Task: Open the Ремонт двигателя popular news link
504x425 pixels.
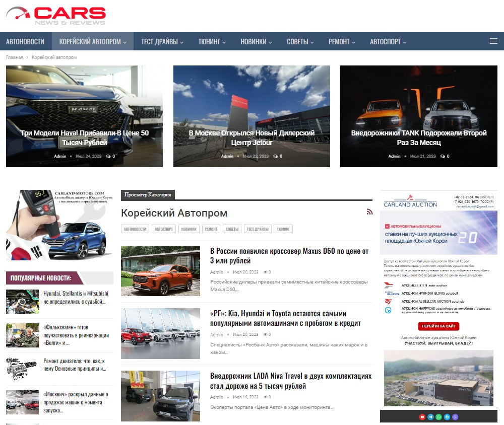Action: pyautogui.click(x=75, y=365)
